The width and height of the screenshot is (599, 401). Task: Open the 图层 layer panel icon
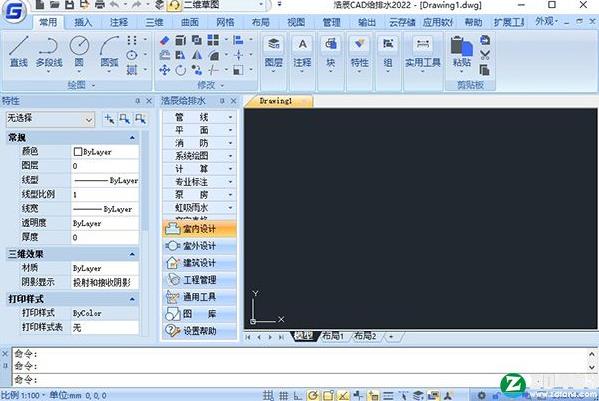click(x=274, y=53)
